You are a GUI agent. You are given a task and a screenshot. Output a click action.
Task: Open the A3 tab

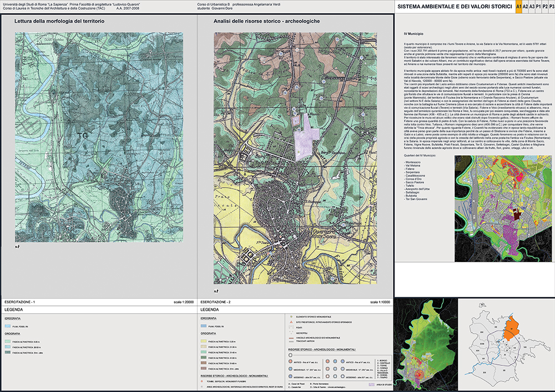(532, 6)
